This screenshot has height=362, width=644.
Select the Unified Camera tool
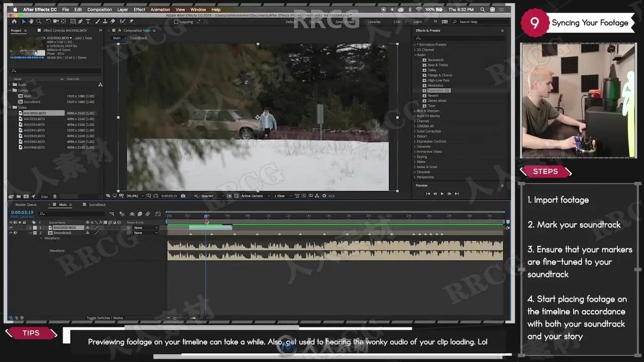coord(56,22)
